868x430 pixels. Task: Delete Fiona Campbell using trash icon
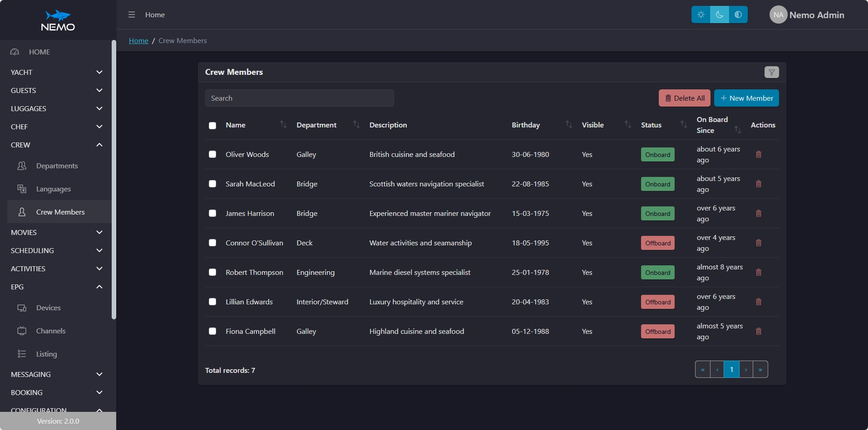tap(758, 331)
